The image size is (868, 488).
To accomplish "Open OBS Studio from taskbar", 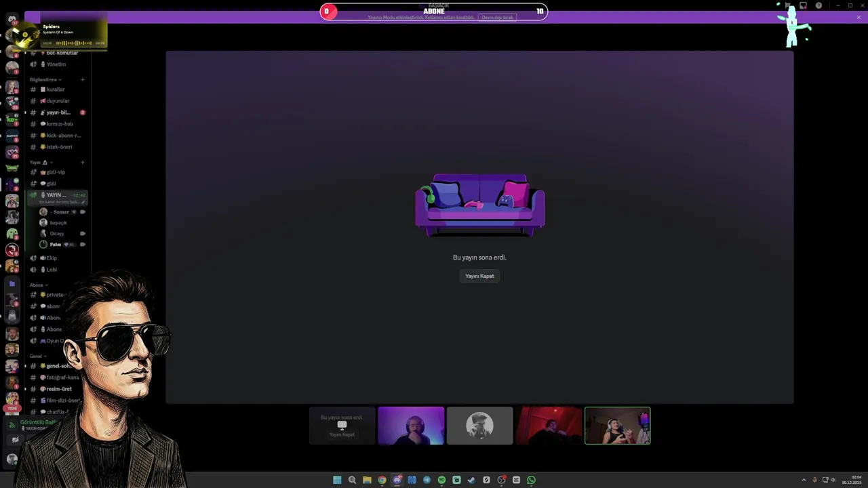I will coord(501,480).
